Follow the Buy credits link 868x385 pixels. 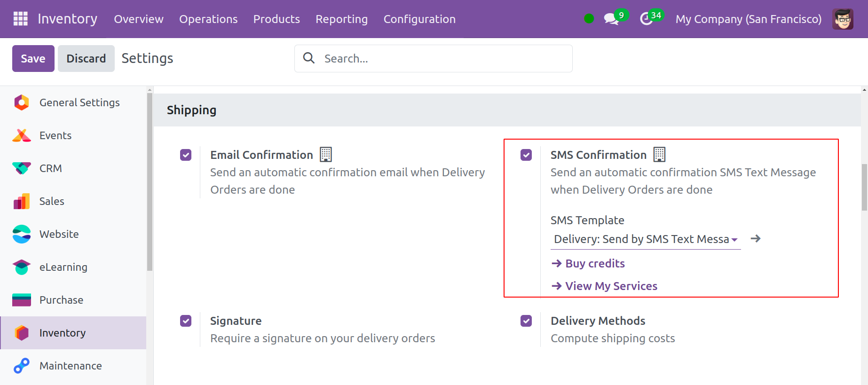(594, 264)
